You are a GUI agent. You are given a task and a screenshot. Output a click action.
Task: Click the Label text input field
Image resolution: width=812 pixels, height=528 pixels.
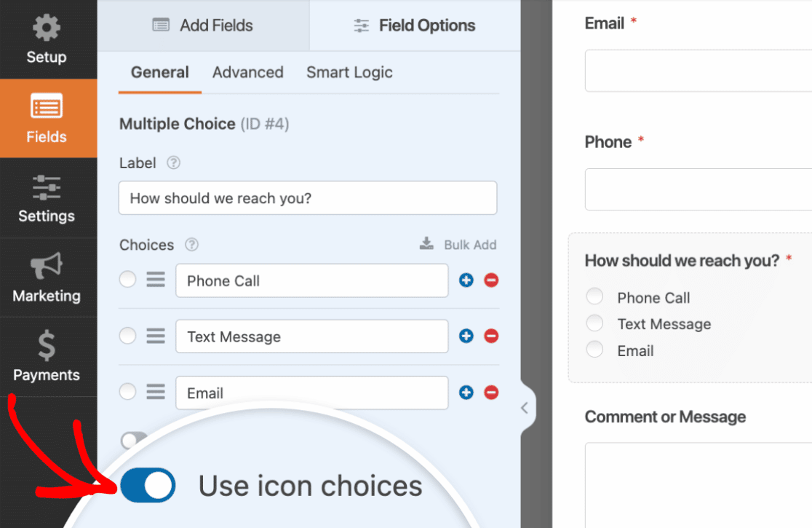pyautogui.click(x=308, y=198)
